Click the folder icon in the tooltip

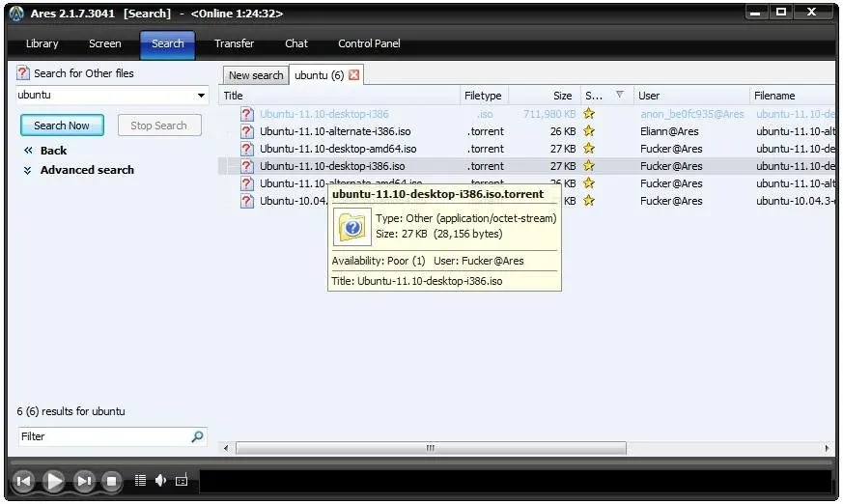pos(352,227)
